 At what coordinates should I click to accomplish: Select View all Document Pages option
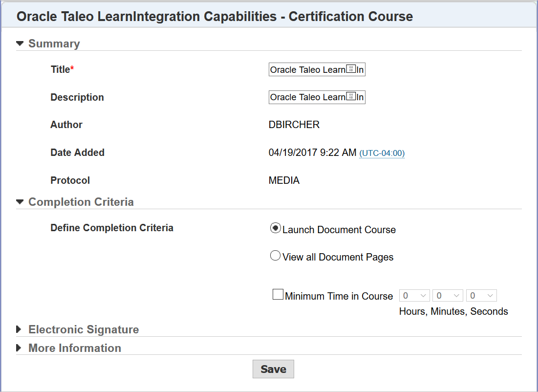(276, 256)
